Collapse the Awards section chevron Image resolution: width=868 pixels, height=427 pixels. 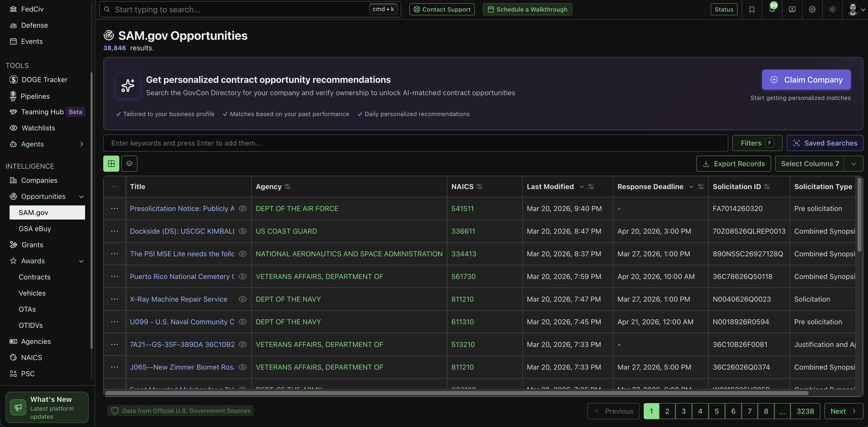tap(81, 261)
